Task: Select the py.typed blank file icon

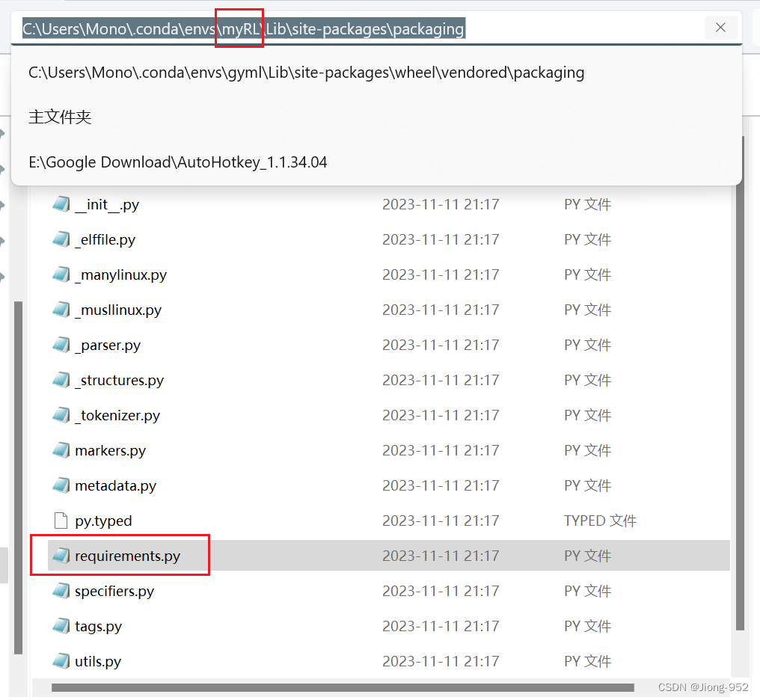Action: (61, 521)
